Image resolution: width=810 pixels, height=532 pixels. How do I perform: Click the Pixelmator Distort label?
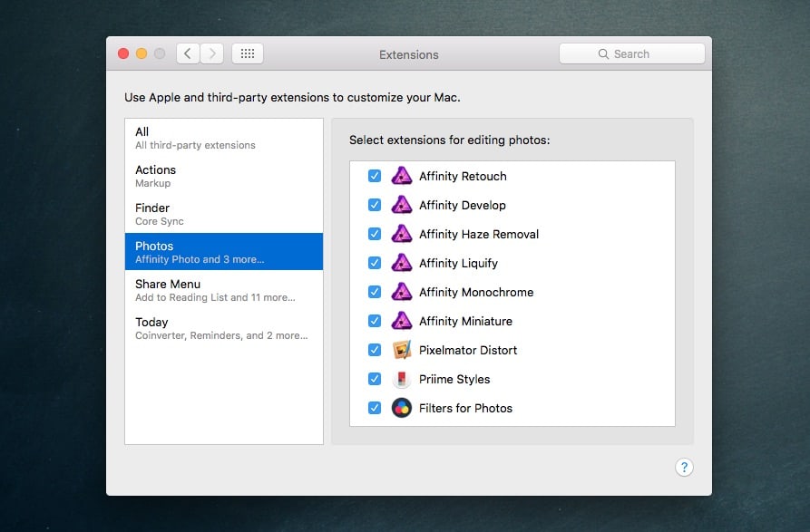(x=468, y=351)
